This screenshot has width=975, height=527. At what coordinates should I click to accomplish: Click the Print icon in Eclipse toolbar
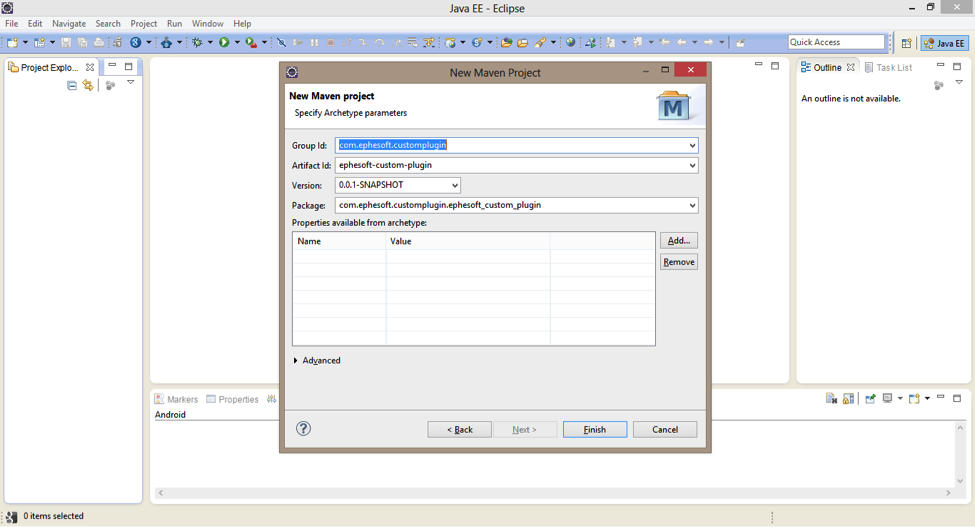click(99, 42)
